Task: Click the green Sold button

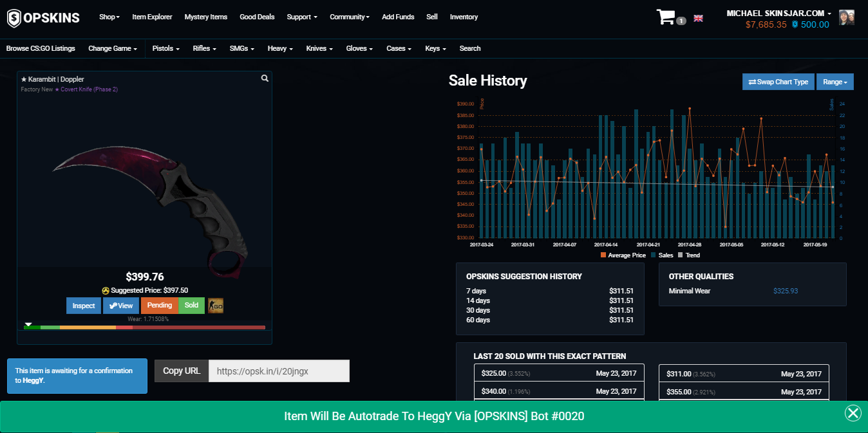Action: (x=191, y=305)
